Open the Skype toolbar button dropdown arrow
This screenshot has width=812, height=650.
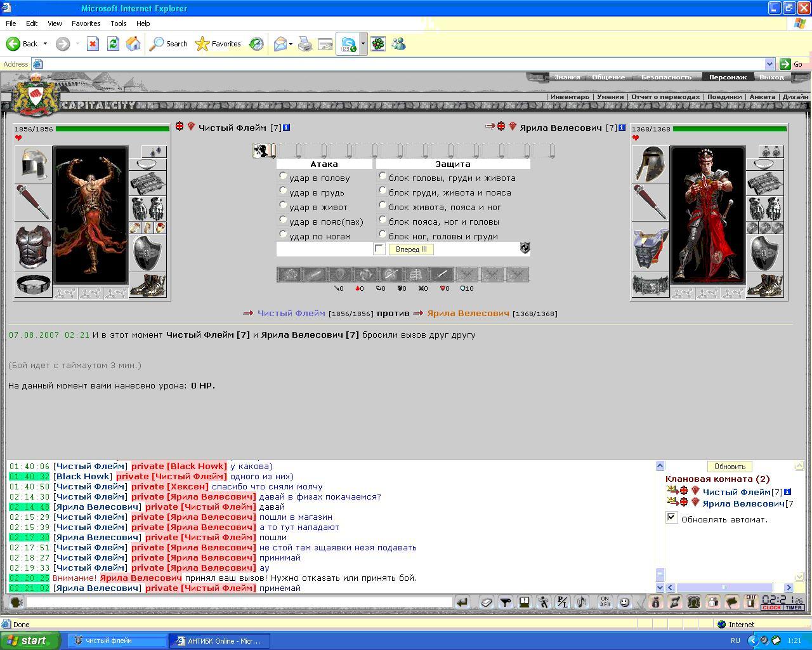pyautogui.click(x=363, y=44)
